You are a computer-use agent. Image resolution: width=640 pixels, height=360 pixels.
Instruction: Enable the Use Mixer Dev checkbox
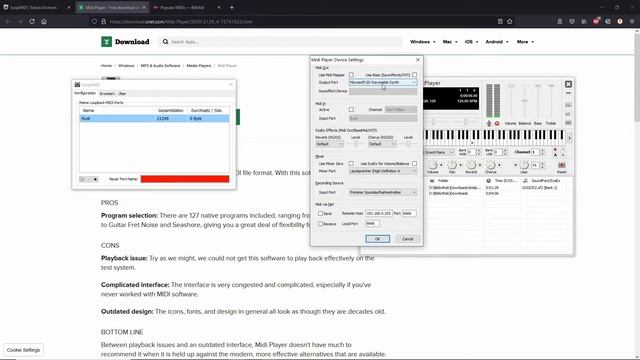[351, 164]
